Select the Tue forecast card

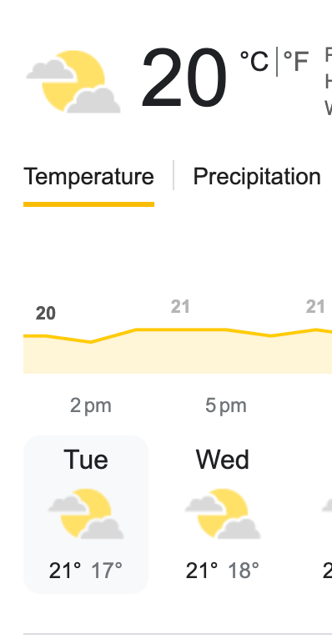86,515
